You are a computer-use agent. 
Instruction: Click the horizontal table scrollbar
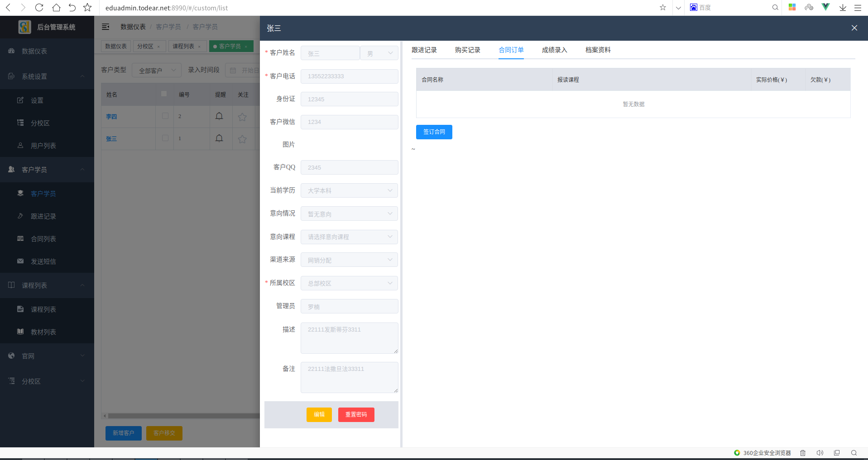[x=183, y=416]
